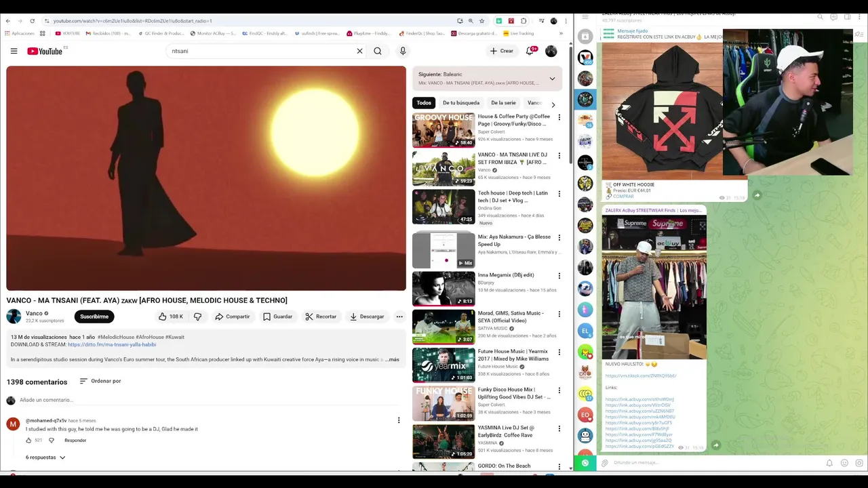Image resolution: width=868 pixels, height=488 pixels.
Task: Click the 'Compartir' share button
Action: (x=233, y=317)
